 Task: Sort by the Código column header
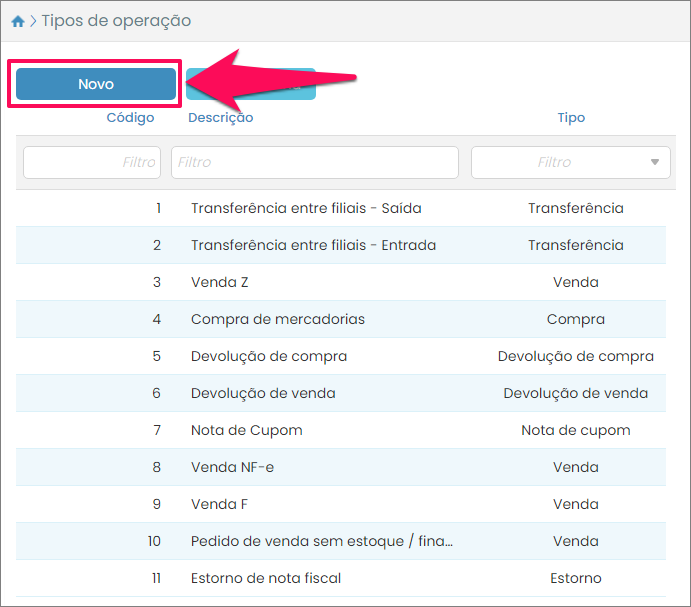(x=130, y=118)
